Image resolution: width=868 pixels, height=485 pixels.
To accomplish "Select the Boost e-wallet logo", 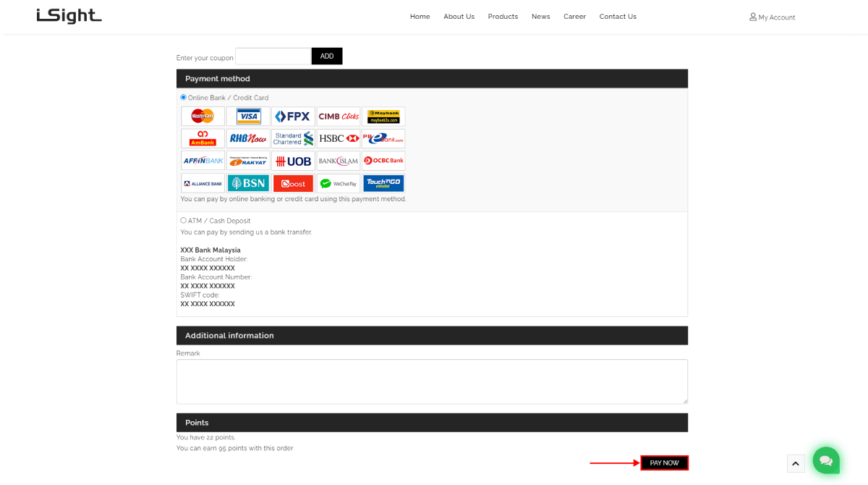I will (x=293, y=183).
